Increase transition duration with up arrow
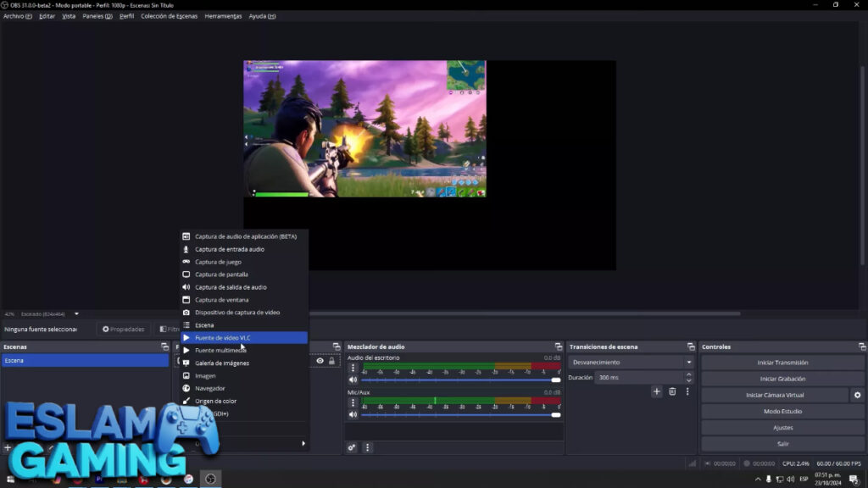This screenshot has height=488, width=868. click(688, 374)
